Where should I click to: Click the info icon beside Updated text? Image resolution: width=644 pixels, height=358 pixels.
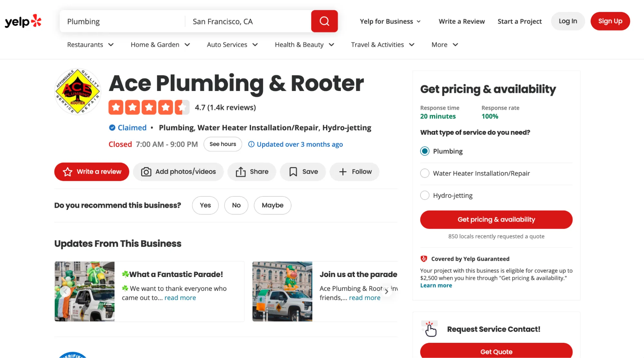coord(251,144)
